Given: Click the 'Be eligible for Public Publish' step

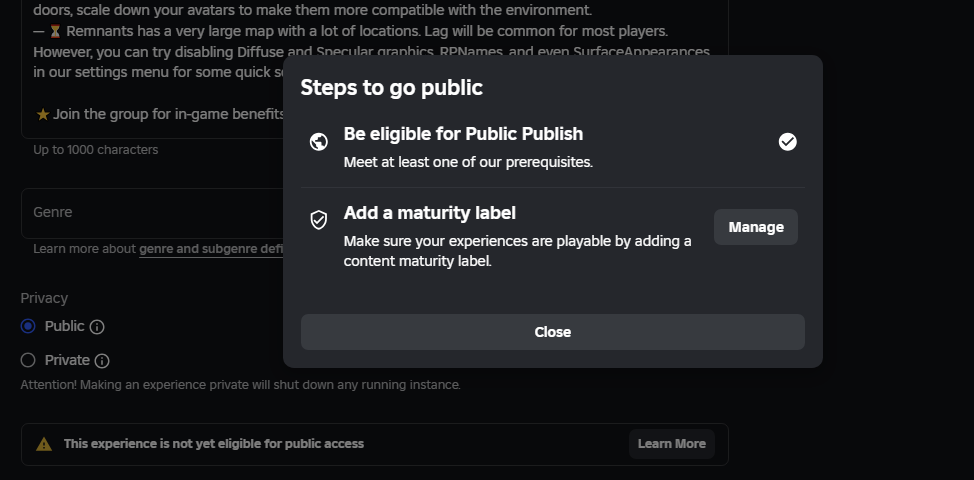Looking at the screenshot, I should pos(463,134).
